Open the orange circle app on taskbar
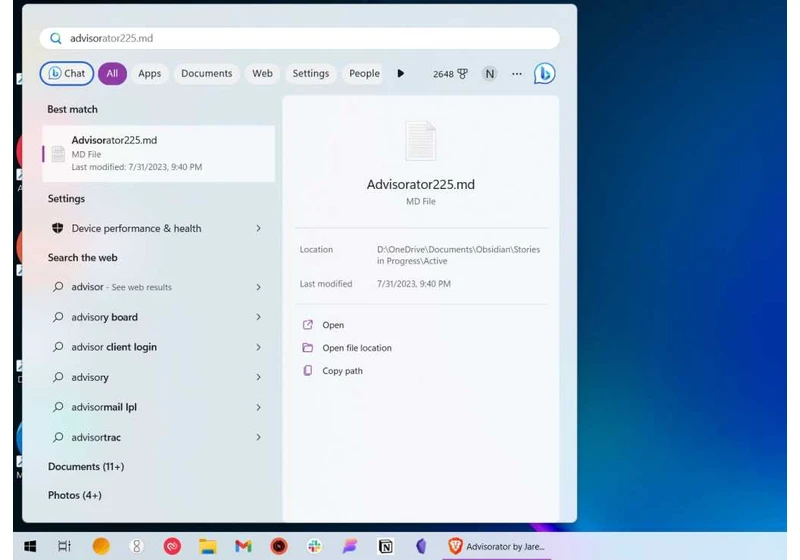Image resolution: width=800 pixels, height=560 pixels. [101, 547]
